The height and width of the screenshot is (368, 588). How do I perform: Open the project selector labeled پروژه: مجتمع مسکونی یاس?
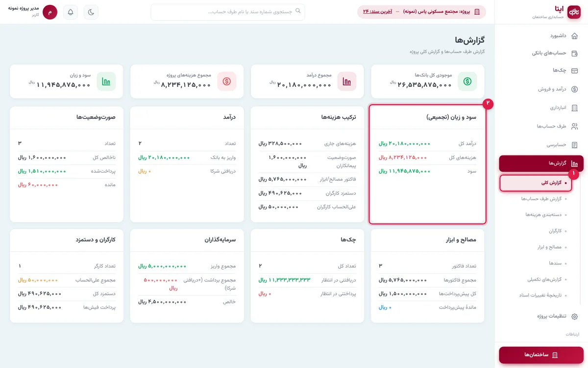coord(422,12)
